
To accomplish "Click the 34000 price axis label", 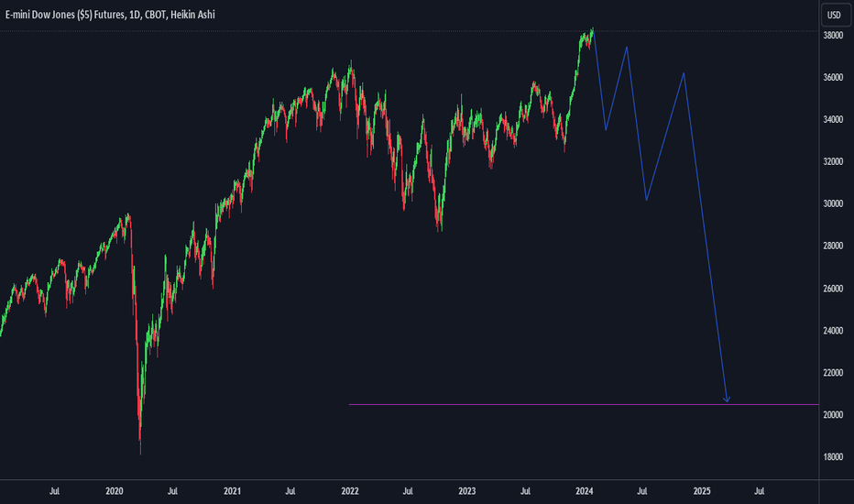I will tap(833, 119).
